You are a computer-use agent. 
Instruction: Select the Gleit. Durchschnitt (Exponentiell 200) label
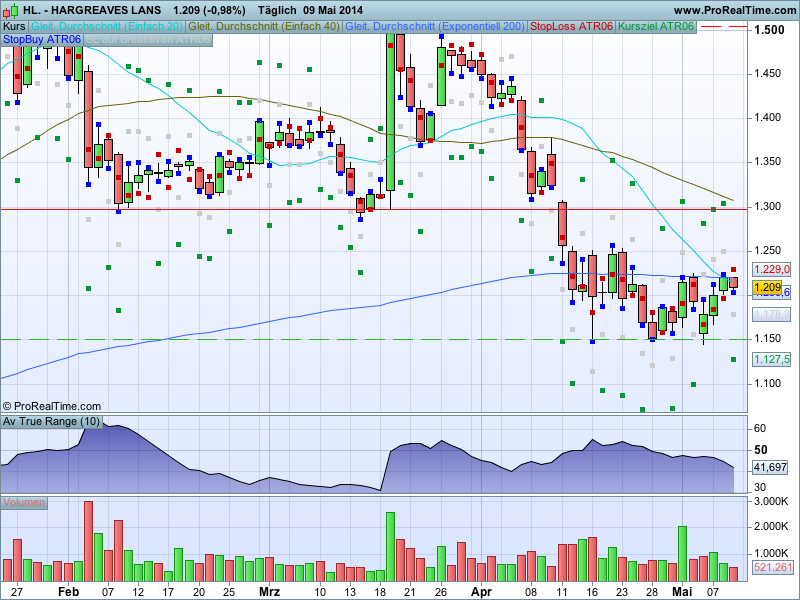pos(435,26)
